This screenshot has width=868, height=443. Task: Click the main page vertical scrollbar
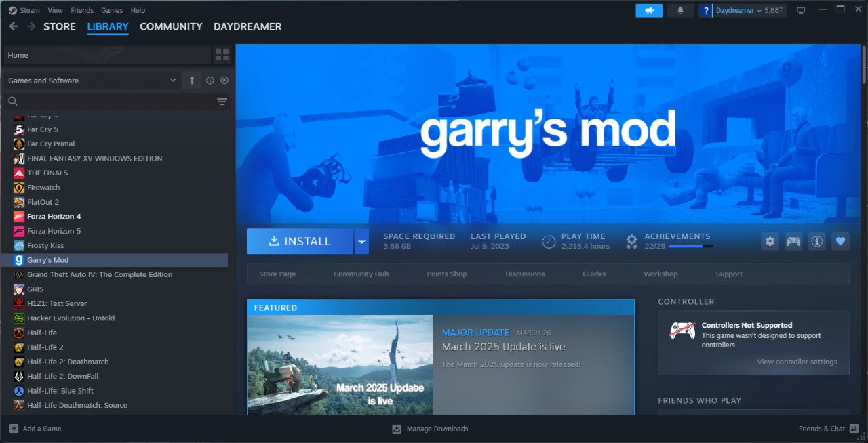(x=864, y=64)
